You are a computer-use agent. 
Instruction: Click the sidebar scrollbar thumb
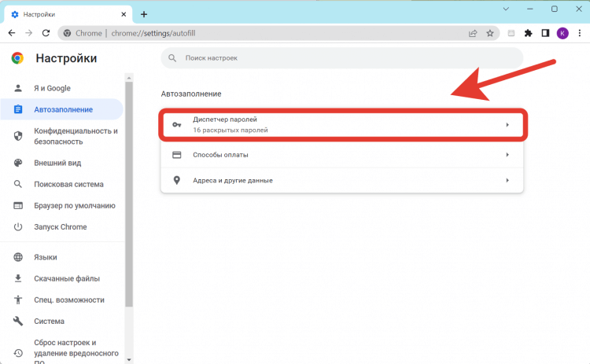click(129, 194)
